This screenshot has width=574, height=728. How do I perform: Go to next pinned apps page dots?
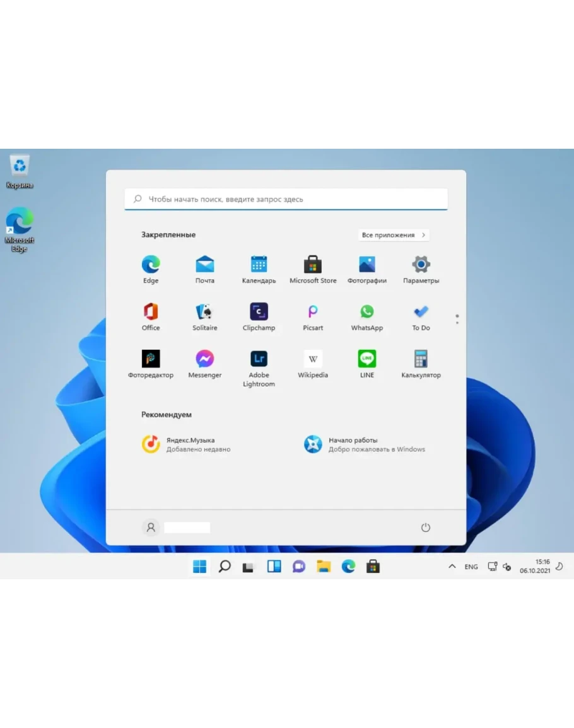457,320
